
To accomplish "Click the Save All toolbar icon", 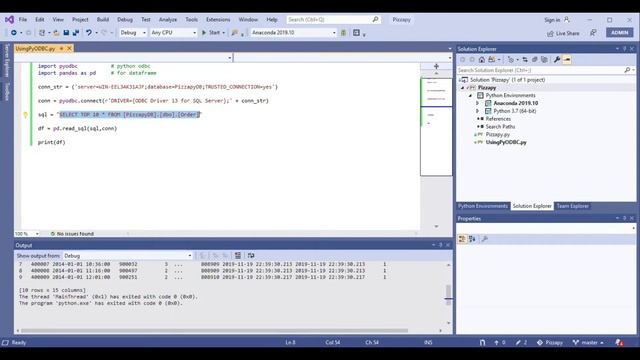I will (76, 33).
